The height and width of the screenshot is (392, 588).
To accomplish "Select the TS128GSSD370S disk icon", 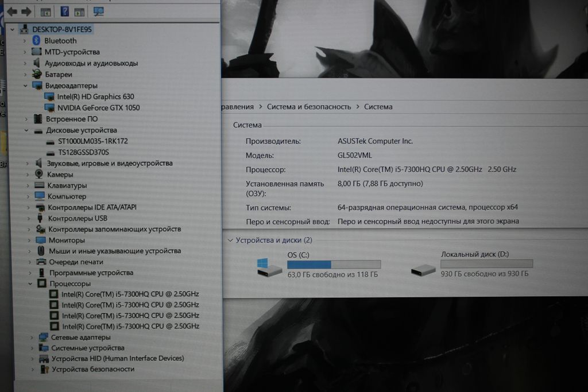I will click(x=51, y=153).
